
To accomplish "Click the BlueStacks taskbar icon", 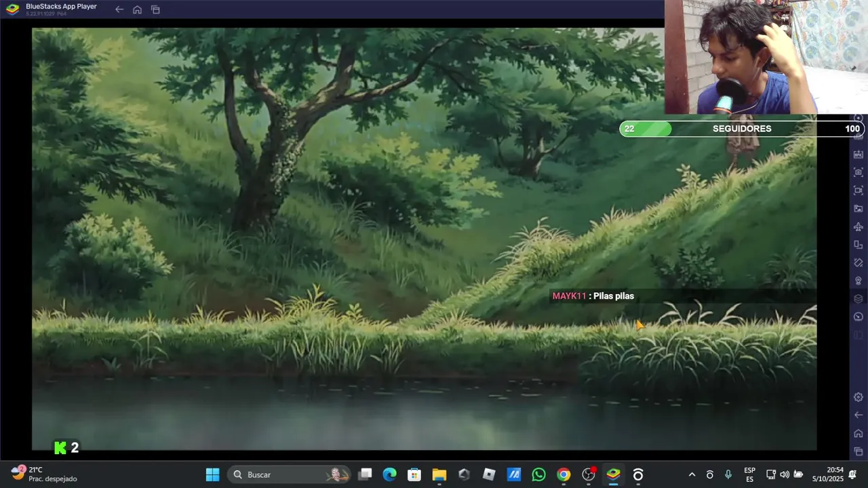I will tap(613, 474).
